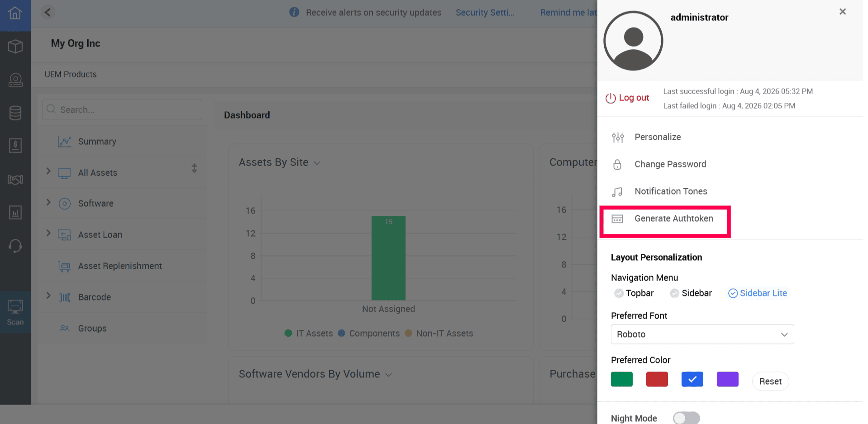The height and width of the screenshot is (424, 868).
Task: Open the Assets By Site dropdown
Action: [x=317, y=163]
